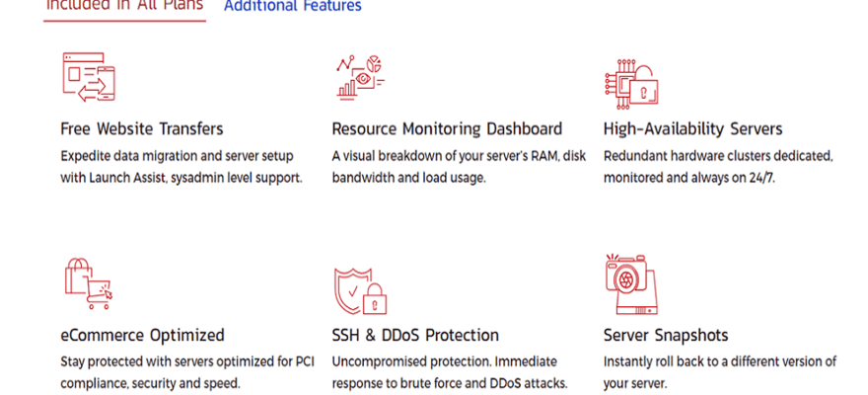Viewport: 868px width, 395px height.
Task: Click the instantly roll back description
Action: [720, 372]
